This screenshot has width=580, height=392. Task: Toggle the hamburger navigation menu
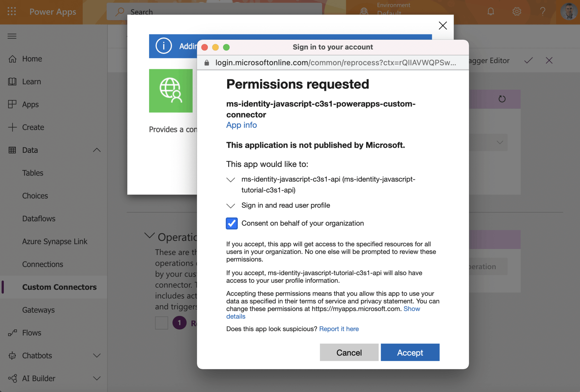(12, 36)
